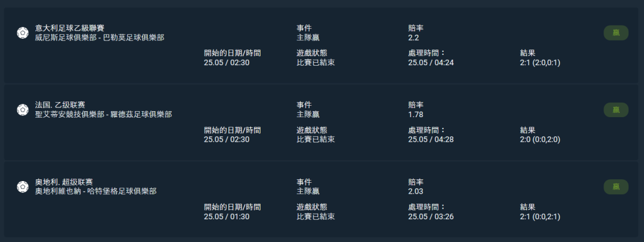Click the 贏 badge on the 威尼斯 vs 巴勒莫 bet
This screenshot has height=242, width=644.
click(x=616, y=33)
